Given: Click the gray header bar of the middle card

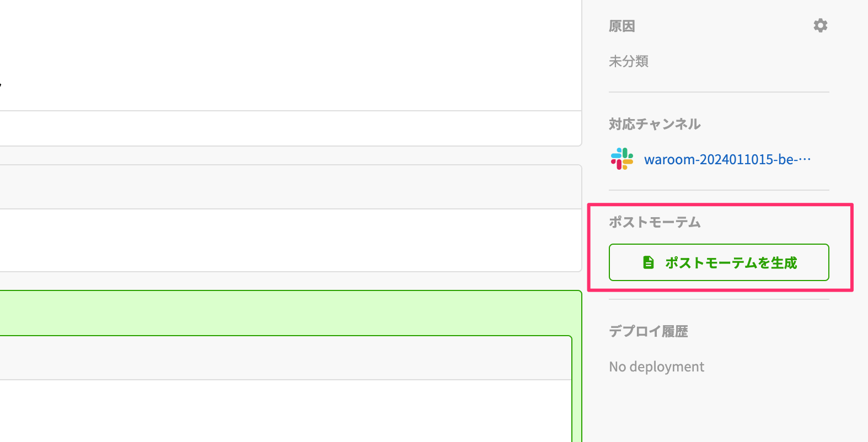Looking at the screenshot, I should click(x=287, y=187).
